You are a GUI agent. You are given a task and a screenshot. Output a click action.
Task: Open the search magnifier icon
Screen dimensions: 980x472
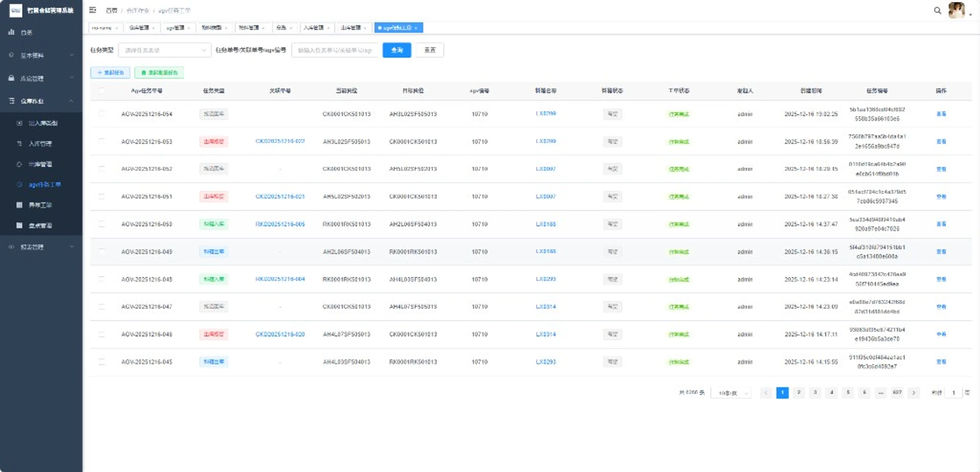(x=937, y=10)
